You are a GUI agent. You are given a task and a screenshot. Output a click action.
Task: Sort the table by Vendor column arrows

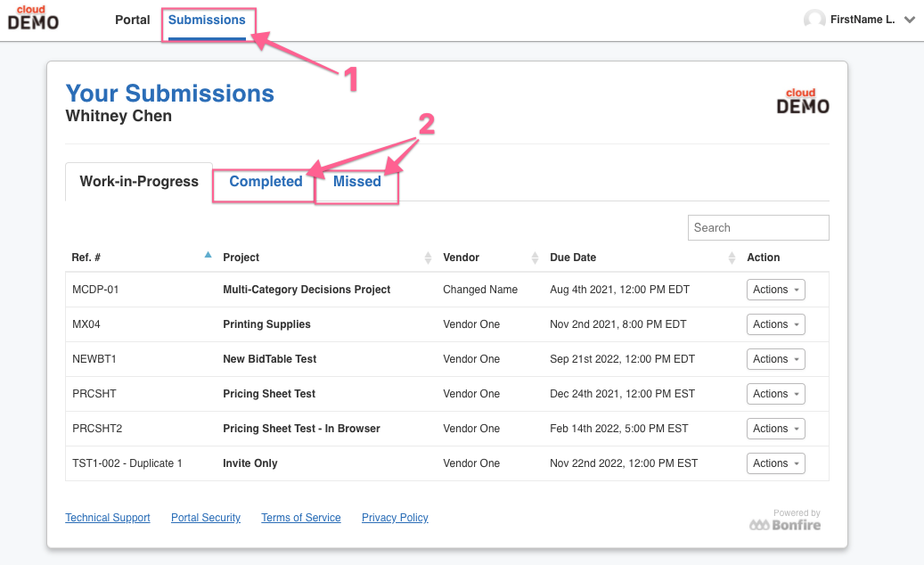(x=535, y=258)
